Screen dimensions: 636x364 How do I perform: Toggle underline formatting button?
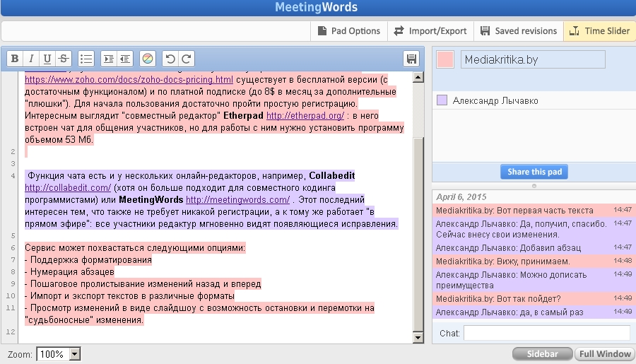[47, 59]
